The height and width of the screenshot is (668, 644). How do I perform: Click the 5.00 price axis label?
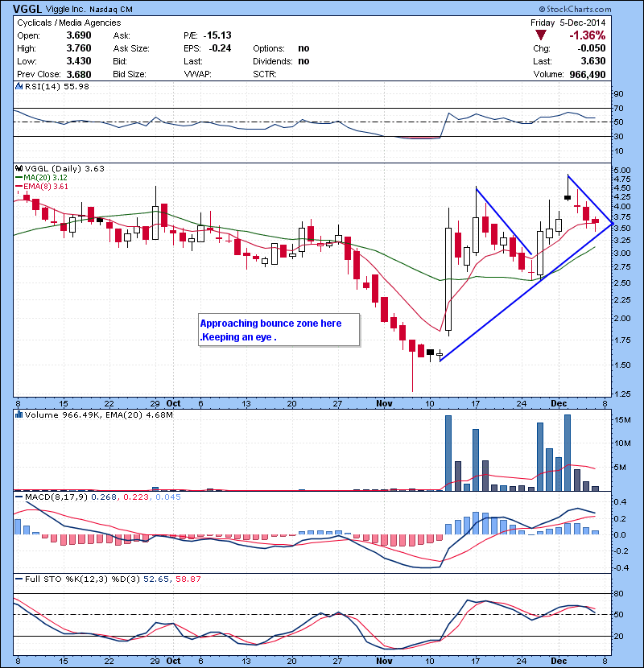(x=621, y=170)
